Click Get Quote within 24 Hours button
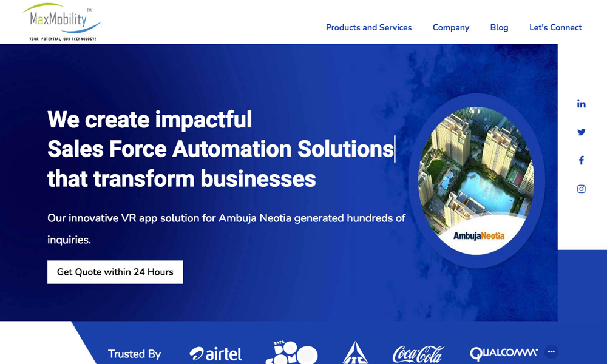The image size is (607, 364). [x=115, y=272]
